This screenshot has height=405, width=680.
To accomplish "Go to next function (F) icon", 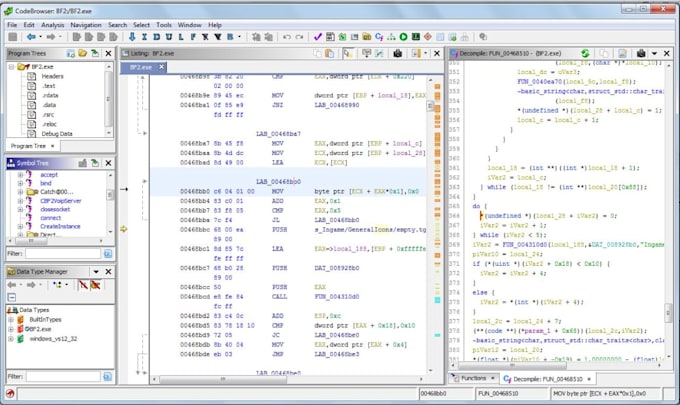I will point(193,37).
